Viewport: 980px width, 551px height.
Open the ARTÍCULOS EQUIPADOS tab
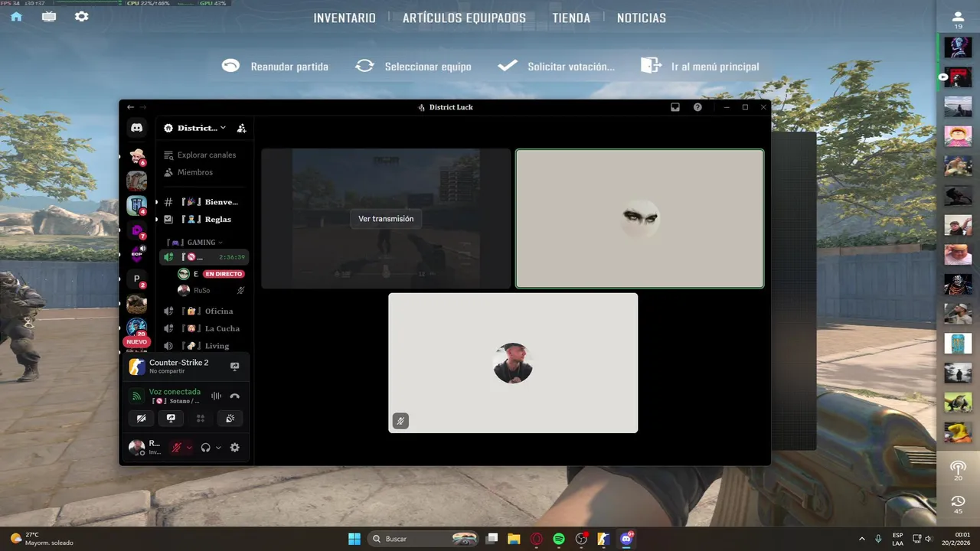pos(464,18)
